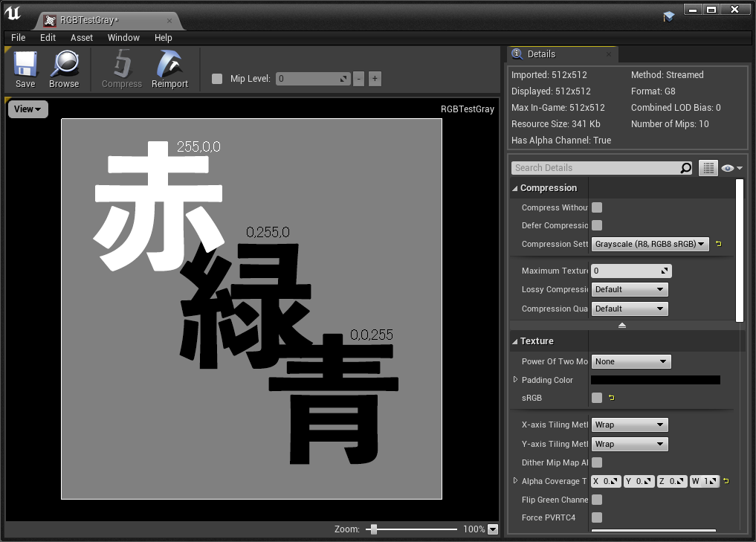Click the tutorial graduation cap icon
This screenshot has height=542, width=756.
click(669, 17)
